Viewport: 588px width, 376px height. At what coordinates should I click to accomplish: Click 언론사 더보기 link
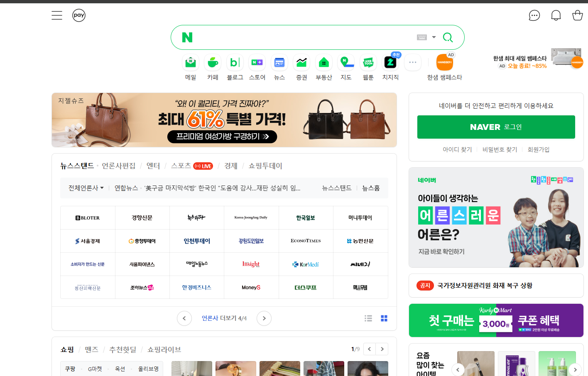click(x=224, y=318)
